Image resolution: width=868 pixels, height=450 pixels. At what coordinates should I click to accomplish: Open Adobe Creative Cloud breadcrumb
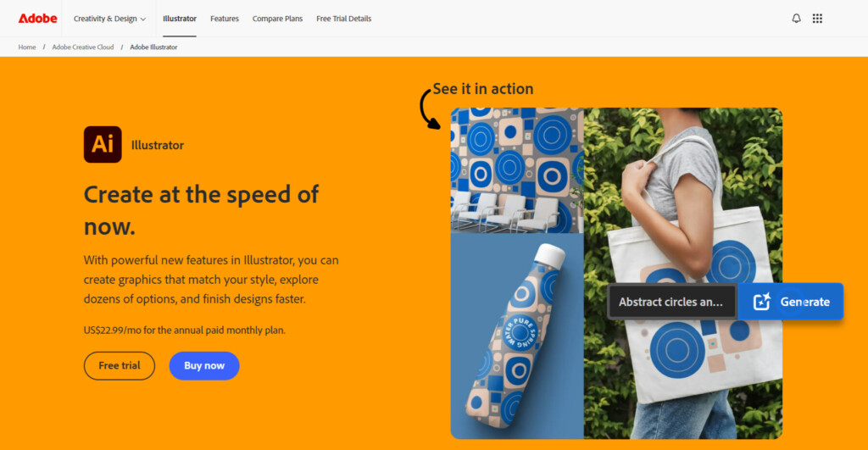coord(82,47)
